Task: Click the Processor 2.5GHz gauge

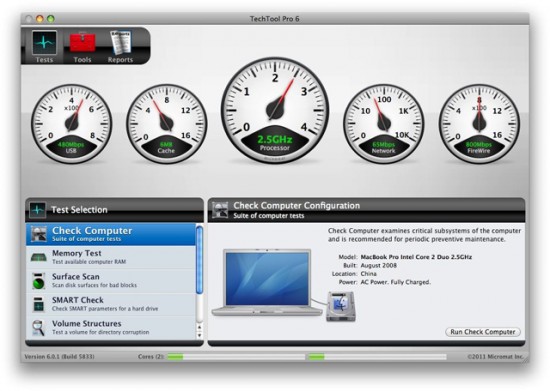Action: pos(275,110)
